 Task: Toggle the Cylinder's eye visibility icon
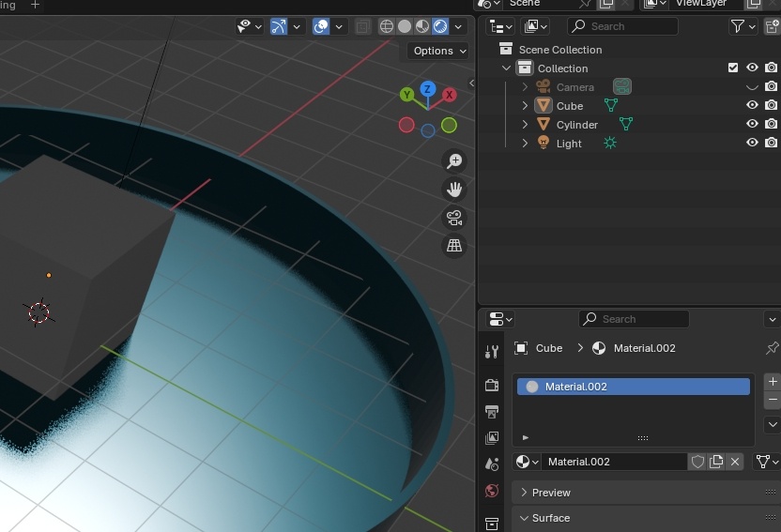pos(752,124)
